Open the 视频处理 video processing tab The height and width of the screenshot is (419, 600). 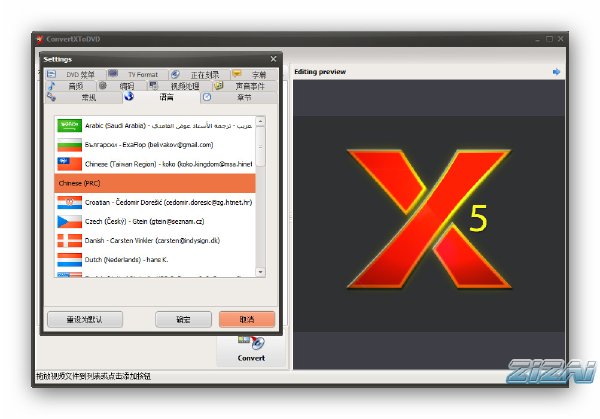coord(180,86)
